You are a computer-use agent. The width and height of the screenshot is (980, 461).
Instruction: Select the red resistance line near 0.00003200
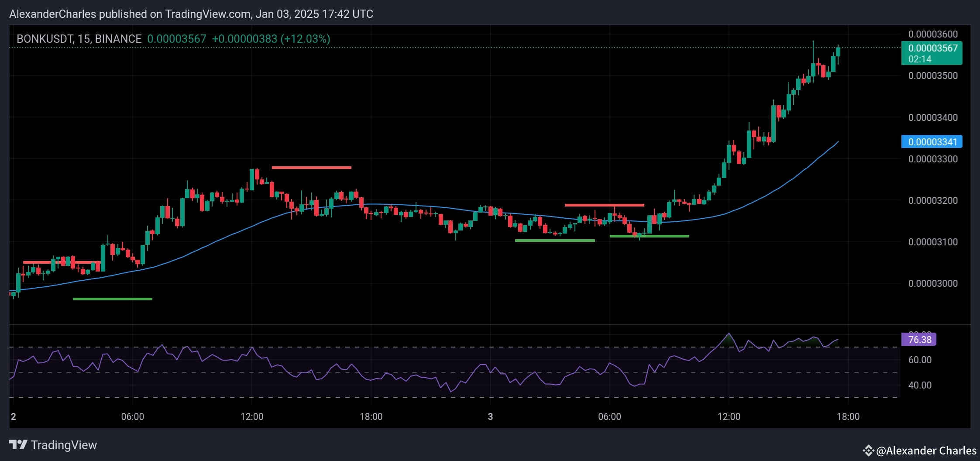coord(604,205)
